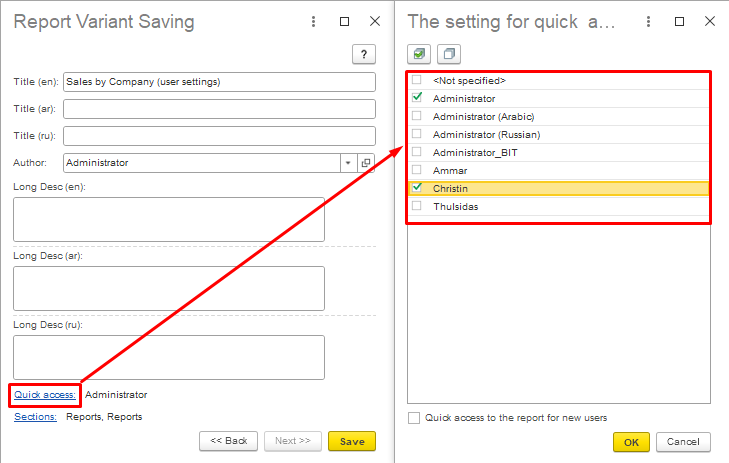The image size is (729, 463).
Task: Maximize the Report Variant Saving window
Action: (344, 21)
